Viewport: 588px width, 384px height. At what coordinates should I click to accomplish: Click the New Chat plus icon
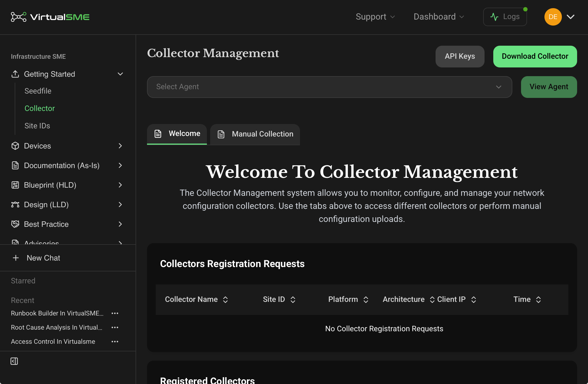point(16,258)
